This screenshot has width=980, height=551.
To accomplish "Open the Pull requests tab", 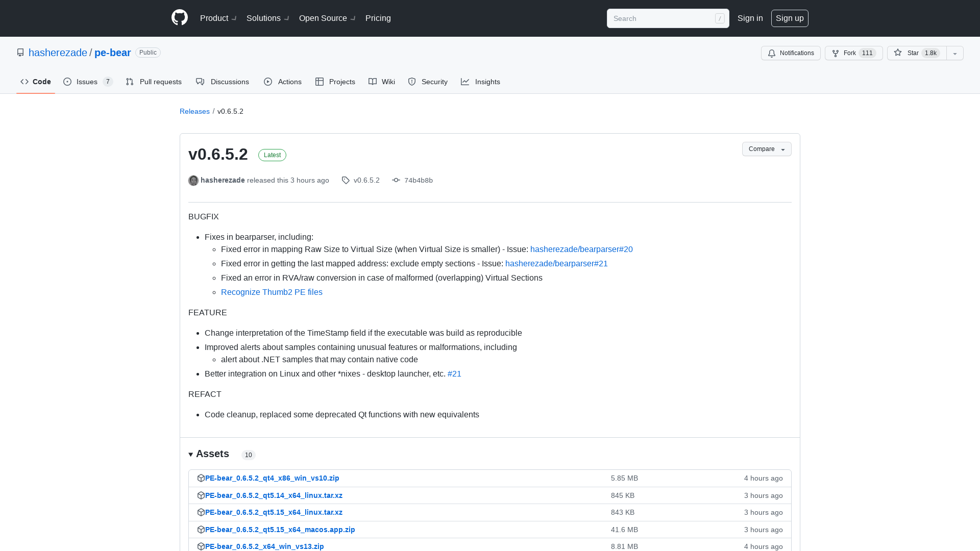I will click(x=154, y=82).
